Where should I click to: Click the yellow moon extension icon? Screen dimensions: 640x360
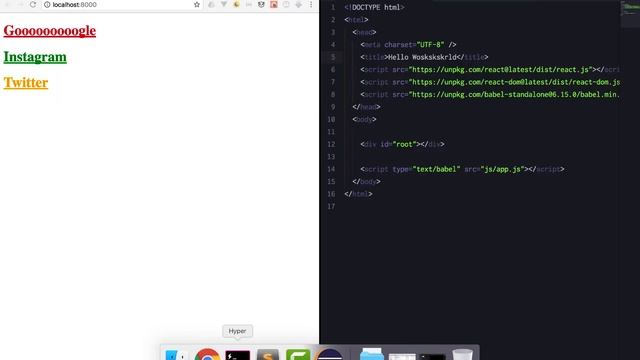tap(236, 4)
